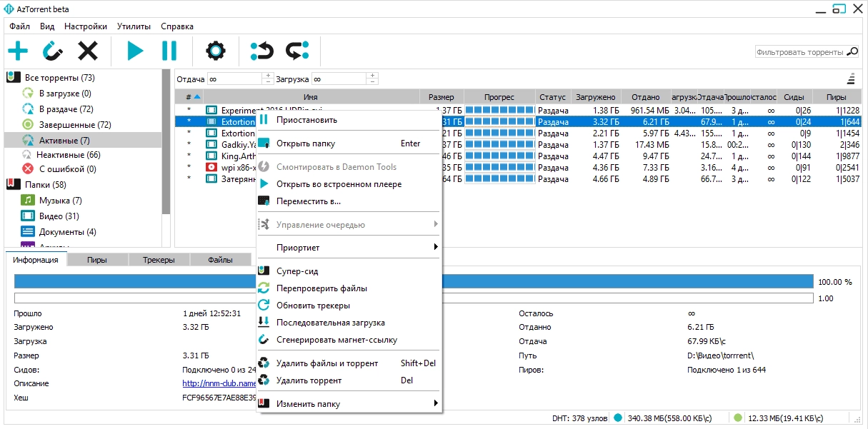This screenshot has width=868, height=429.
Task: Select В загрузке (0) filter
Action: tap(65, 94)
